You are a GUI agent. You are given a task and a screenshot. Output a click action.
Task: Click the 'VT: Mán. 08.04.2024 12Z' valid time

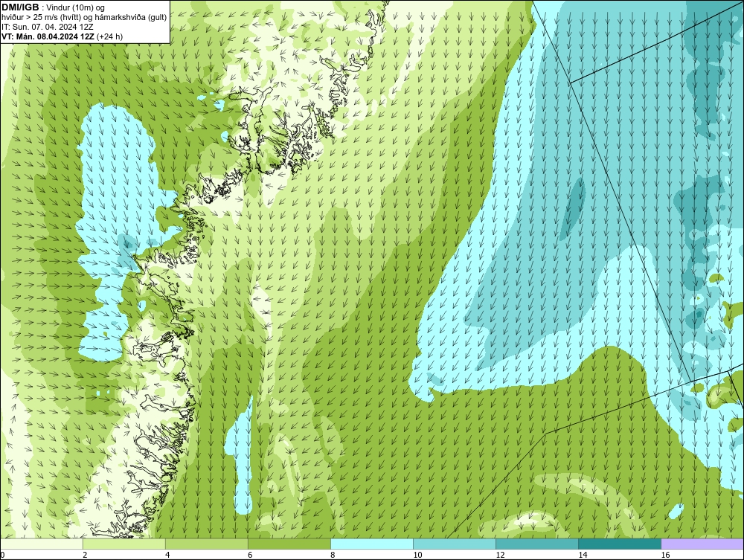tap(48, 36)
